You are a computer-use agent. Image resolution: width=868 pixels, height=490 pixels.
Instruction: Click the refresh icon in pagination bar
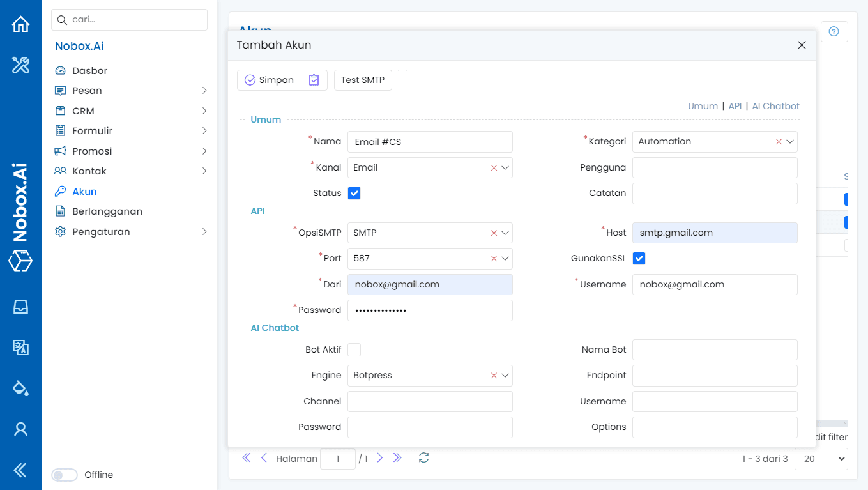click(x=423, y=458)
